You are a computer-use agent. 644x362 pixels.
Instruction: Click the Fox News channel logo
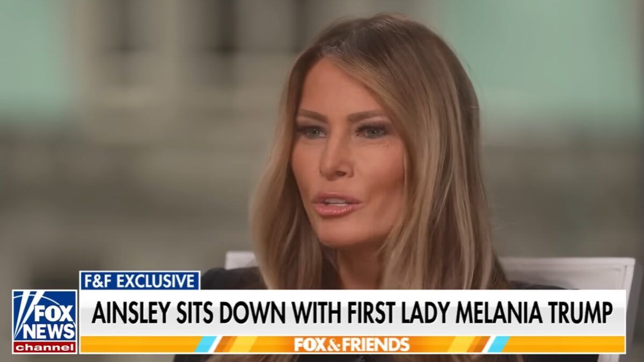click(x=45, y=321)
